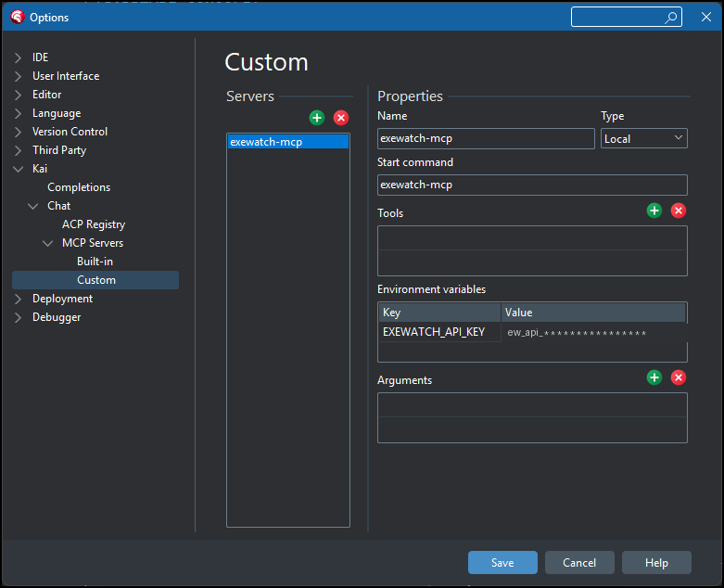Open the MCP Servers settings page
The width and height of the screenshot is (724, 588).
pyautogui.click(x=93, y=243)
